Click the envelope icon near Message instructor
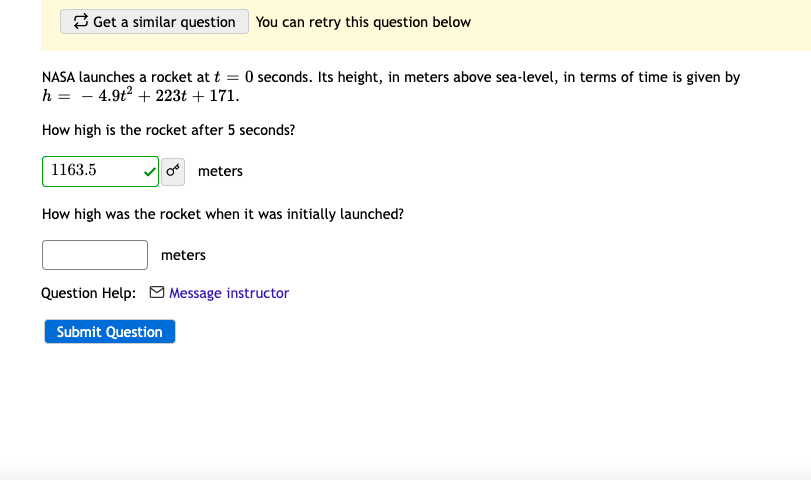Image resolution: width=811 pixels, height=480 pixels. (156, 293)
